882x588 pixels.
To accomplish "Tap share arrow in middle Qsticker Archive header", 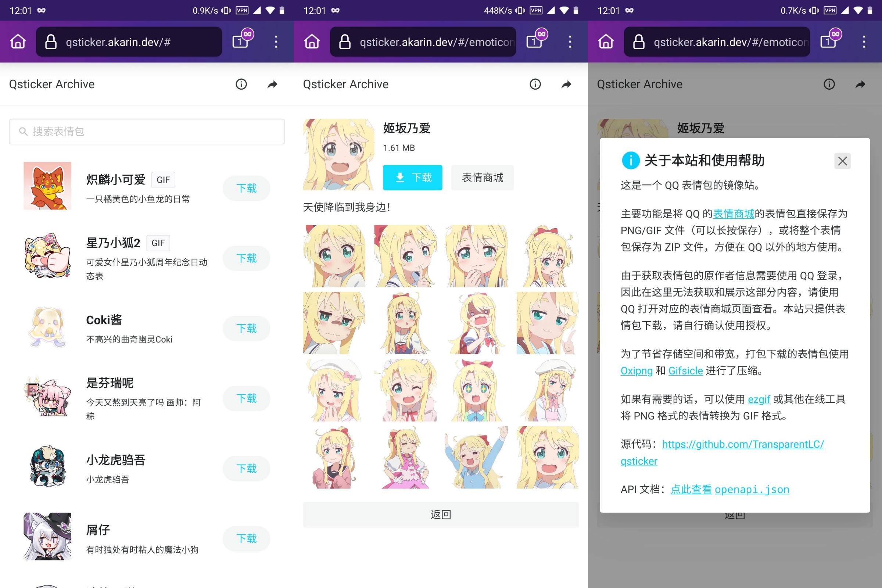I will tap(566, 84).
